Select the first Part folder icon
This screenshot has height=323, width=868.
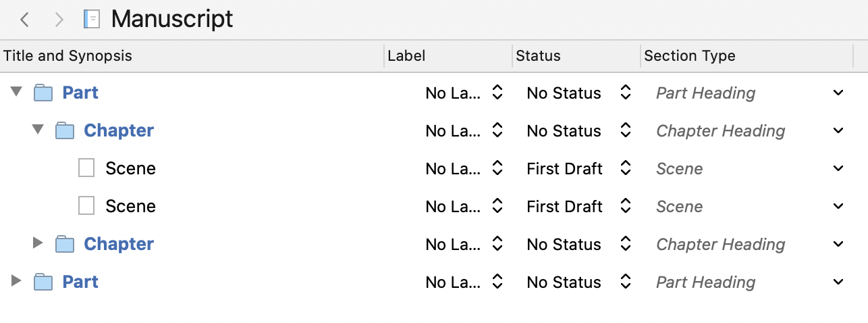pos(43,93)
